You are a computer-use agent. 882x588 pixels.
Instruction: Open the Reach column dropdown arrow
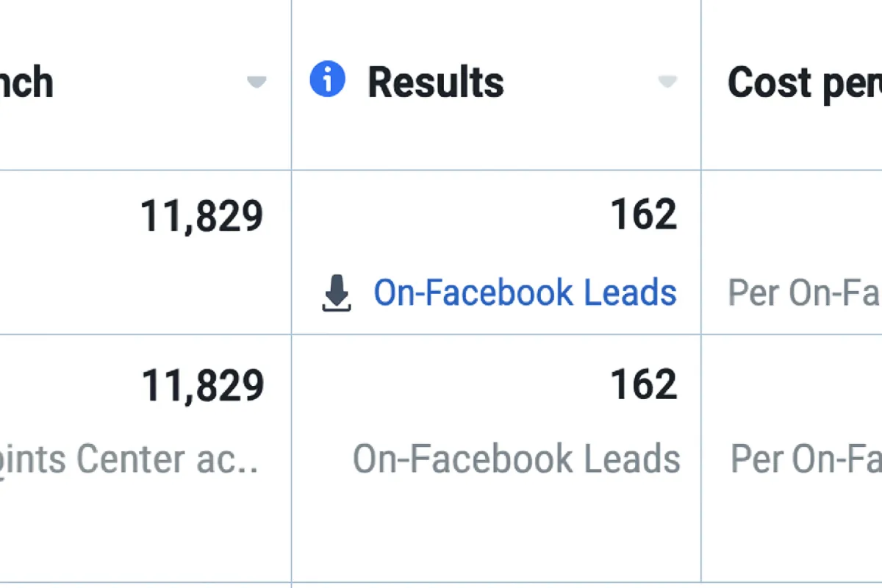coord(257,82)
